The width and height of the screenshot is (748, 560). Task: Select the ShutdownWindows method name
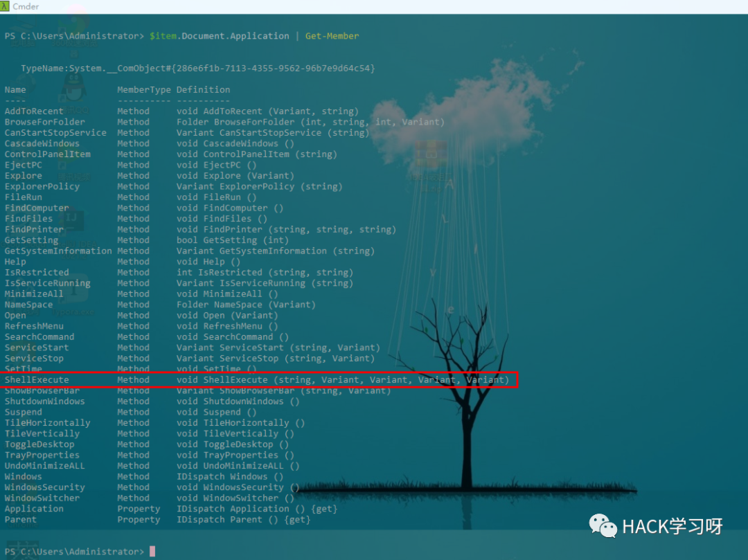[45, 401]
